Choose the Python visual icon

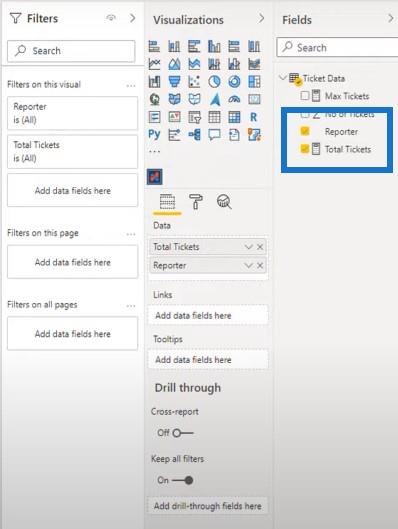coord(154,135)
